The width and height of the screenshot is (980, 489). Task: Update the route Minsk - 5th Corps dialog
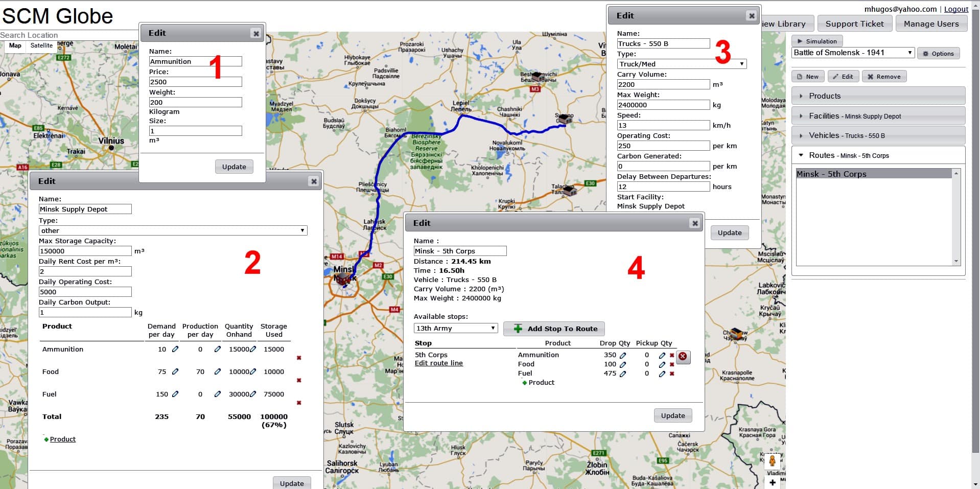[x=673, y=415]
